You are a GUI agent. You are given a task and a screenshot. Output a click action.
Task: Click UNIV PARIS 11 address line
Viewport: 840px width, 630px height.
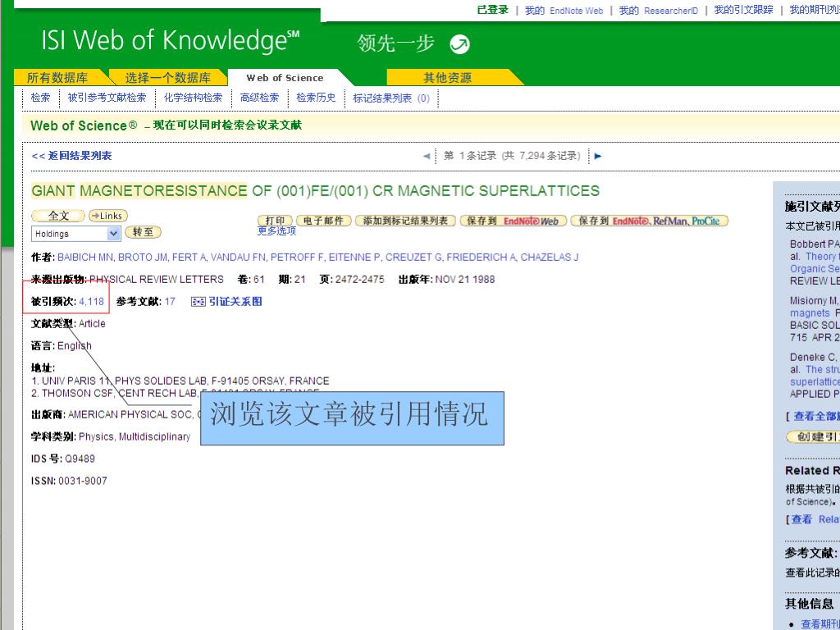pos(180,381)
